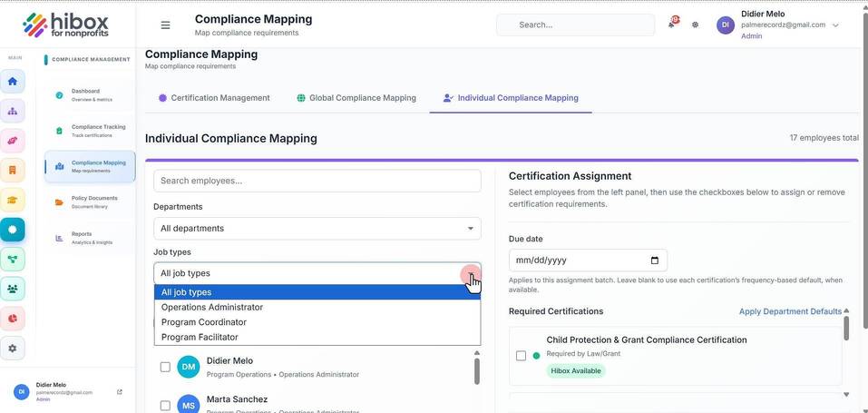Click the DM avatar for Didier Melo
Viewport: 868px width, 413px height.
tap(189, 367)
